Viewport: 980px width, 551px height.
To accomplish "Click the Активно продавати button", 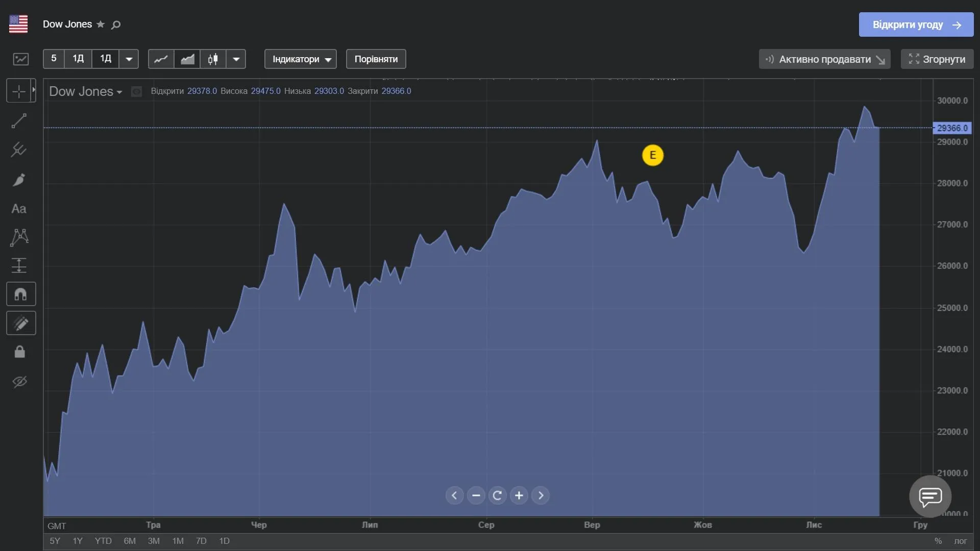I will tap(825, 59).
